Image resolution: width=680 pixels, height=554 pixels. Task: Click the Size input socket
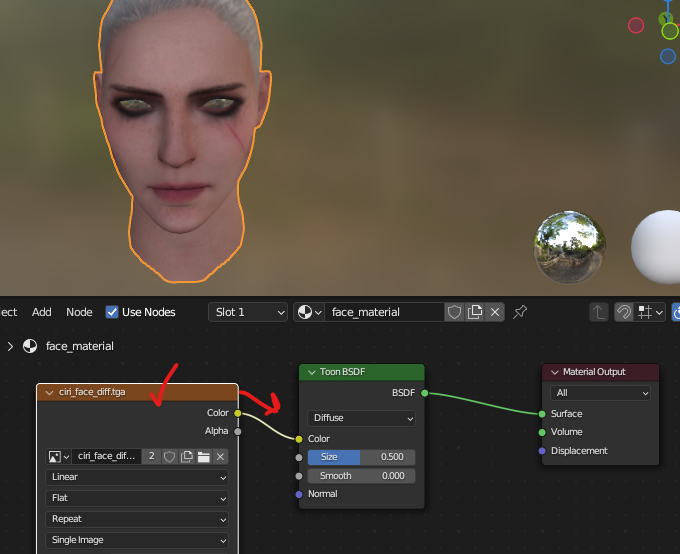pos(299,457)
